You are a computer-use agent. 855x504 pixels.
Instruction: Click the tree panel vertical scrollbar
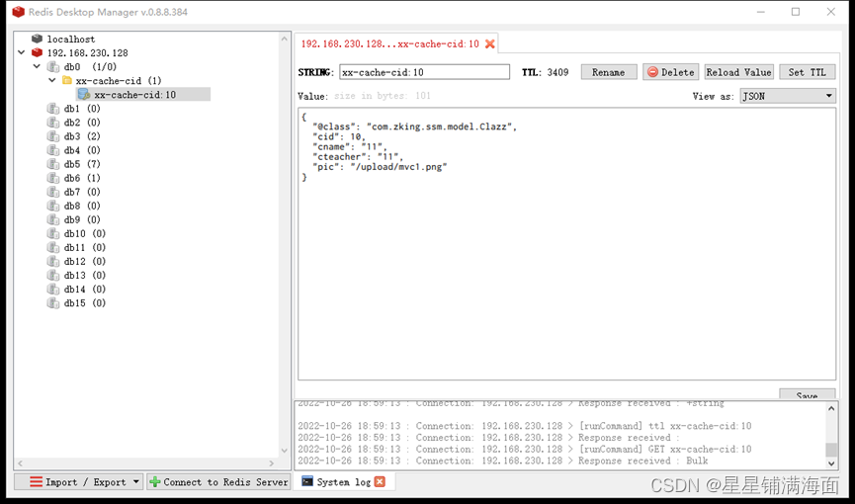pyautogui.click(x=284, y=244)
